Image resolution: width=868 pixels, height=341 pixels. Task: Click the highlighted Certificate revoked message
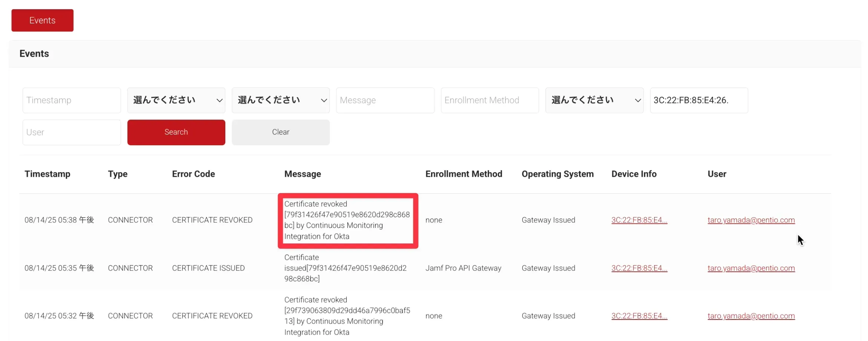[x=347, y=220]
